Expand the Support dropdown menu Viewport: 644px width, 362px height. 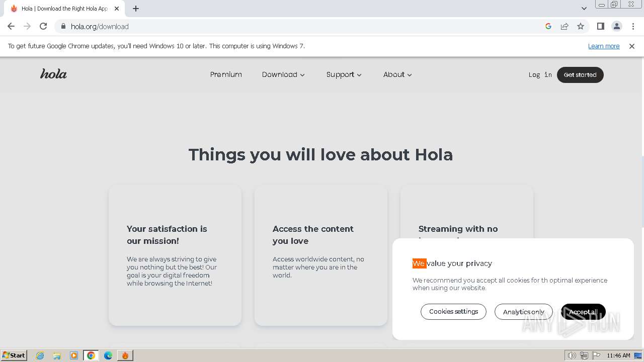point(344,74)
